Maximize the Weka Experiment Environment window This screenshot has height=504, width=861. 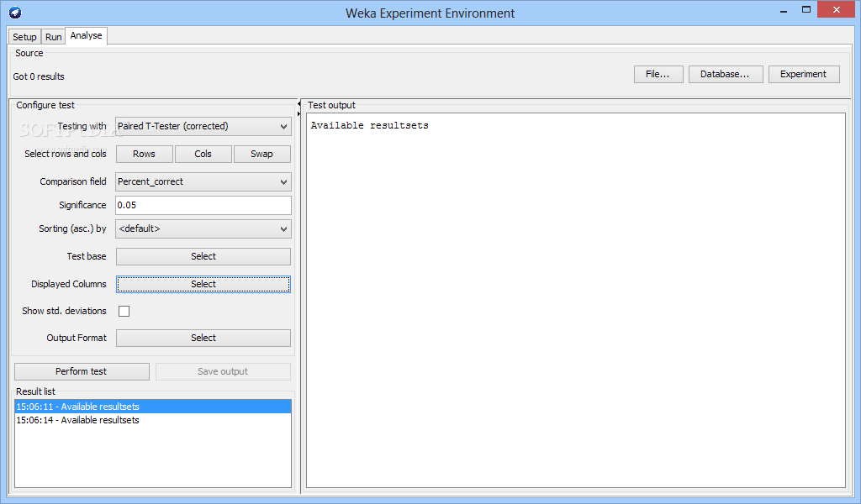(x=806, y=10)
